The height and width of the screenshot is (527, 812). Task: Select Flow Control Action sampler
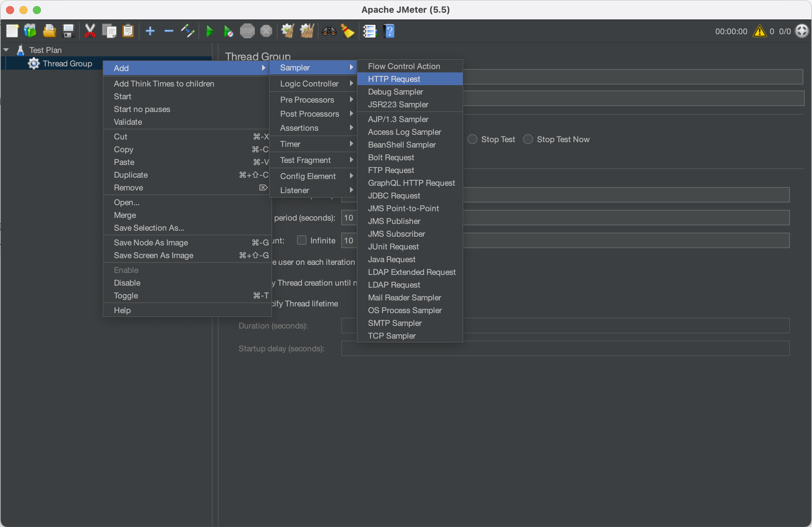(x=410, y=66)
